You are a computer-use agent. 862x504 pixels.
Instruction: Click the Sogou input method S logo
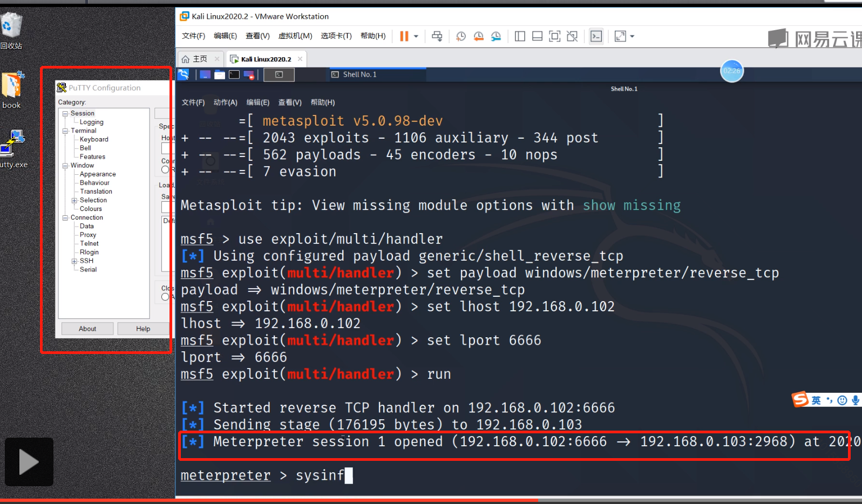point(800,399)
